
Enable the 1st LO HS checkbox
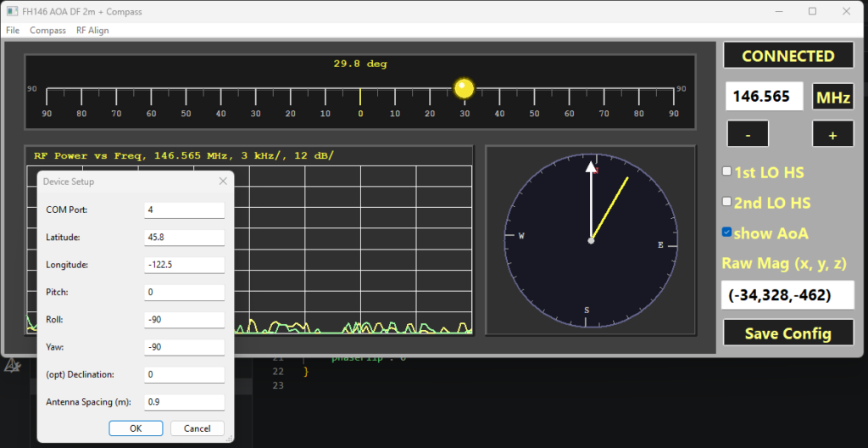point(726,171)
